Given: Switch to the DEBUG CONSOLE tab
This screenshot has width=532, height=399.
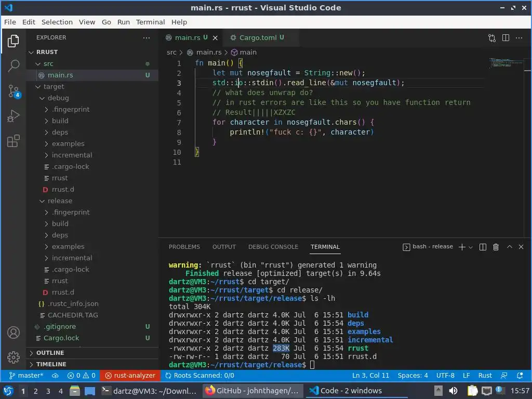Looking at the screenshot, I should [273, 247].
